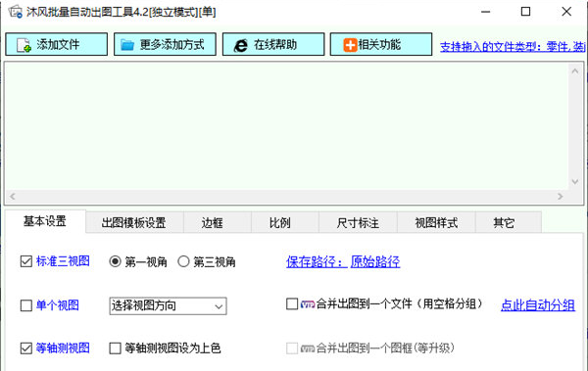The width and height of the screenshot is (588, 371).
Task: Minimize the 沐风批量自动出图工具 window
Action: click(486, 12)
